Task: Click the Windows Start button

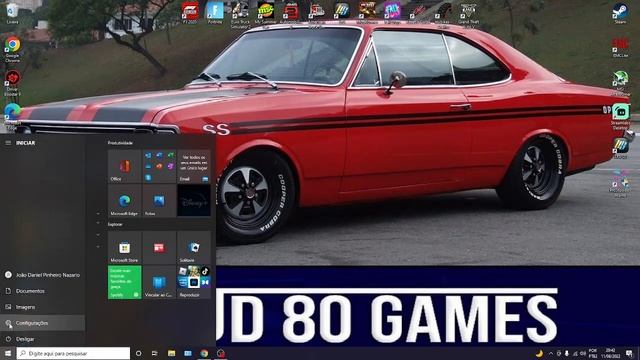Action: coord(8,353)
